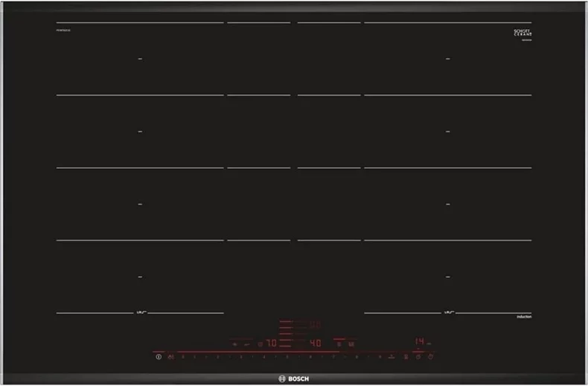This screenshot has width=588, height=386.
Task: Tap the Bosch logo on the bottom trim
Action: click(x=293, y=378)
